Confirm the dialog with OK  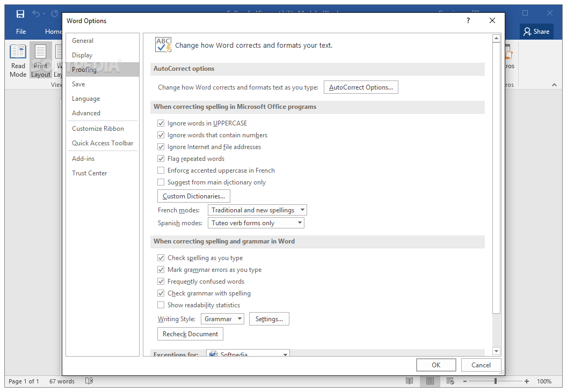click(x=436, y=365)
